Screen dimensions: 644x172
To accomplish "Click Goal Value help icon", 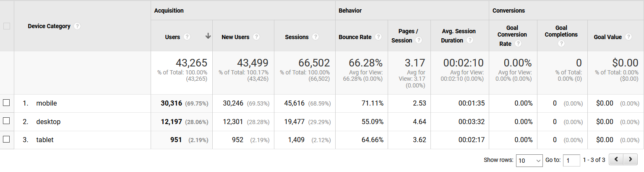I will 628,37.
